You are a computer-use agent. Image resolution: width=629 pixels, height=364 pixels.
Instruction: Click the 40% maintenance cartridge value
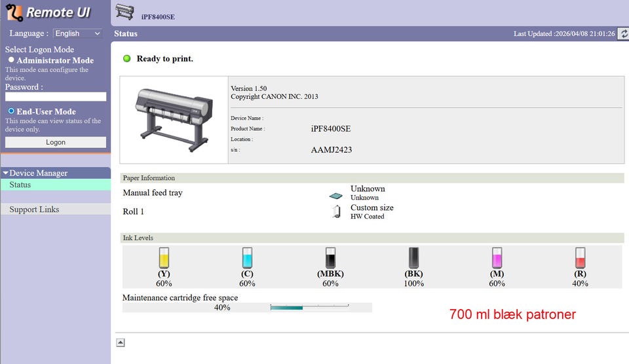pyautogui.click(x=222, y=308)
